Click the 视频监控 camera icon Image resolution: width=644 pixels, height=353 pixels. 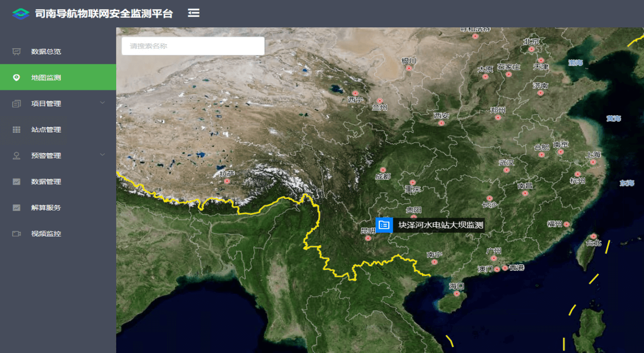click(x=17, y=234)
